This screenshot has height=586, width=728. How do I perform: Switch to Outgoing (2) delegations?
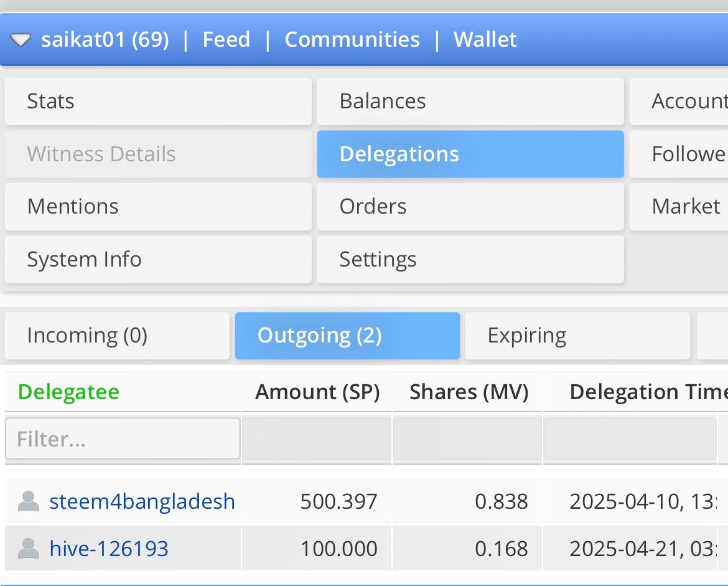[347, 336]
